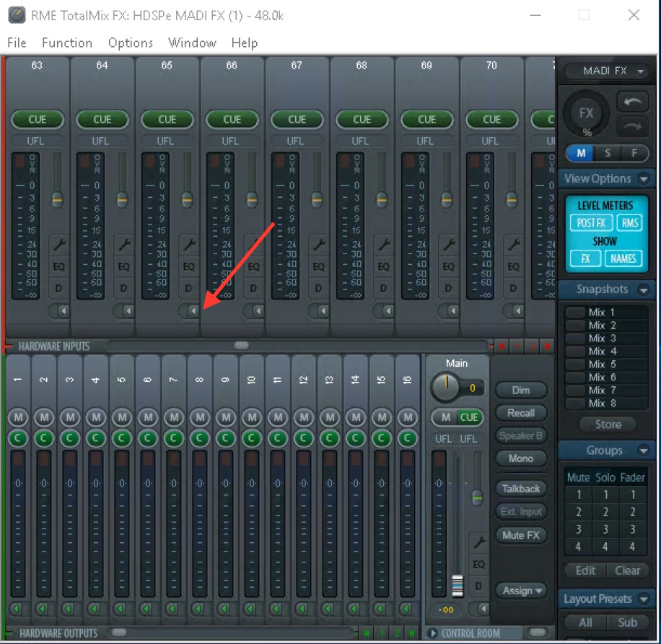Viewport: 661px width, 644px height.
Task: Store the current snapshot
Action: pos(608,425)
